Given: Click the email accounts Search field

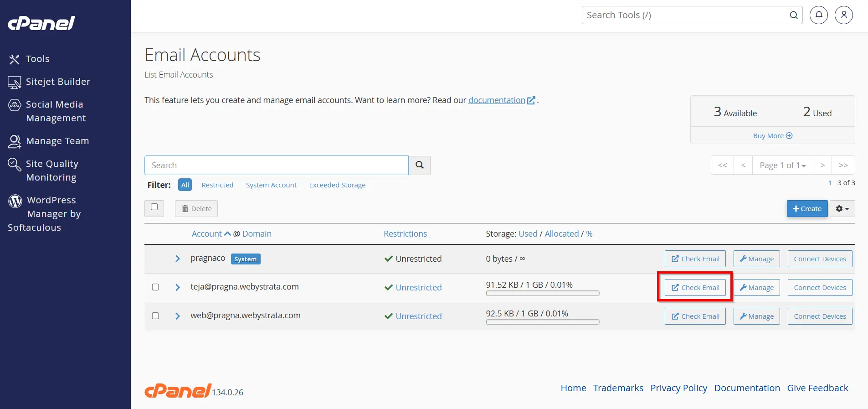Looking at the screenshot, I should pyautogui.click(x=277, y=165).
